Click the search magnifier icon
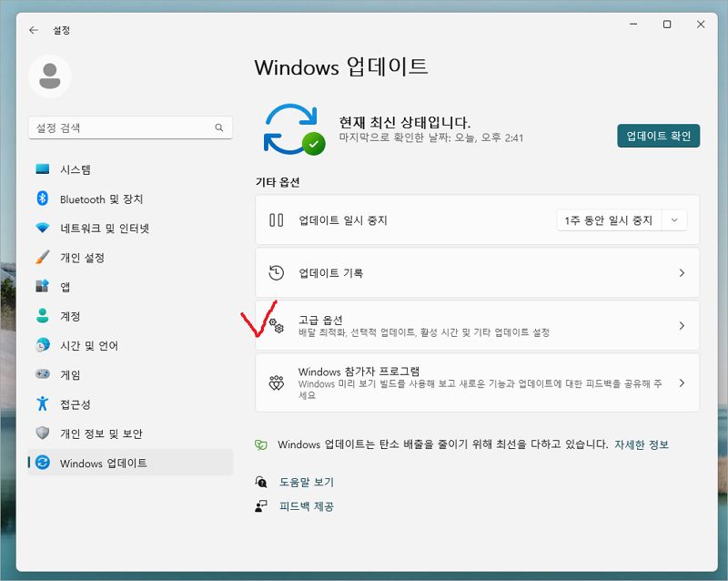Viewport: 728px width, 581px height. click(x=219, y=128)
